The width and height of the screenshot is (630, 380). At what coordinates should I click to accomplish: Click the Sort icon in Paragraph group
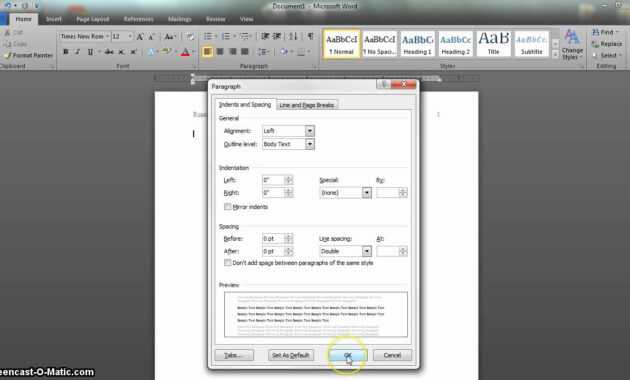[294, 37]
